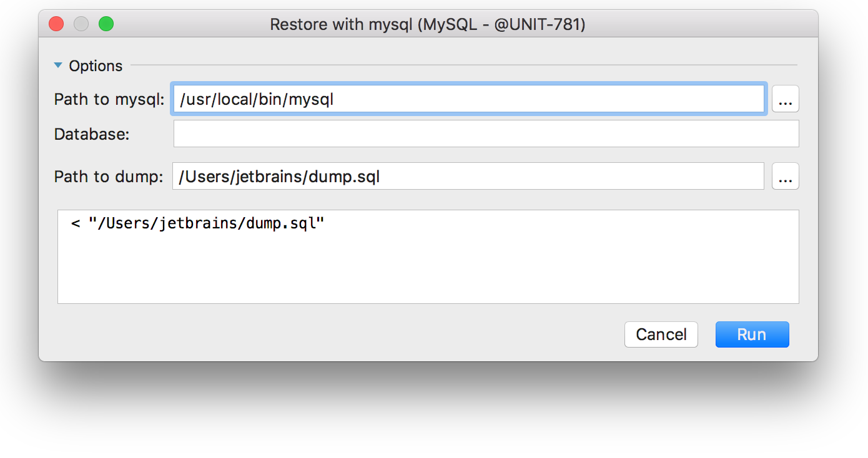Run the mysql restore

click(752, 334)
